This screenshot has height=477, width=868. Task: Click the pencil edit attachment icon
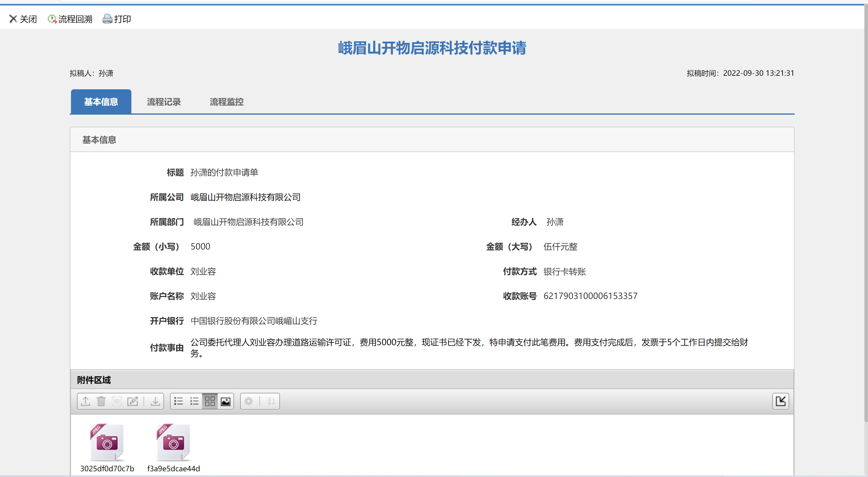[x=132, y=401]
